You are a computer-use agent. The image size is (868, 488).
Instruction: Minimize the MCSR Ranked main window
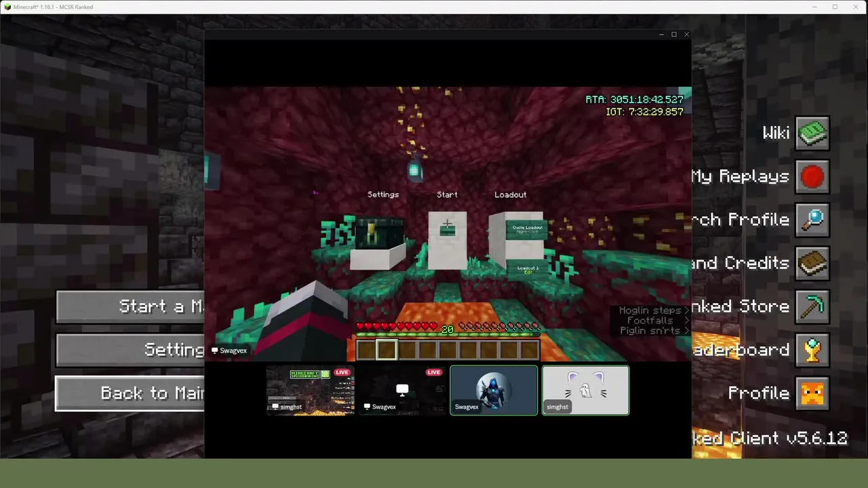(x=814, y=7)
